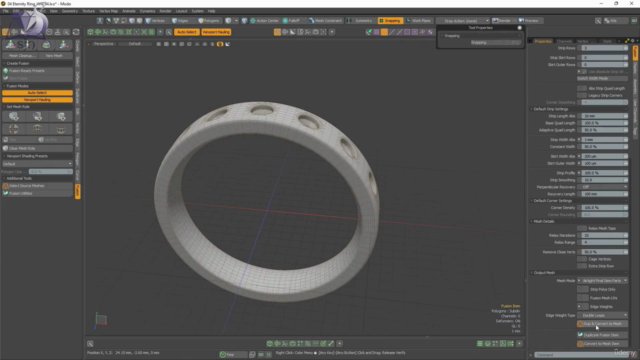
Task: Adjust the Strip Profile slider field
Action: [604, 173]
